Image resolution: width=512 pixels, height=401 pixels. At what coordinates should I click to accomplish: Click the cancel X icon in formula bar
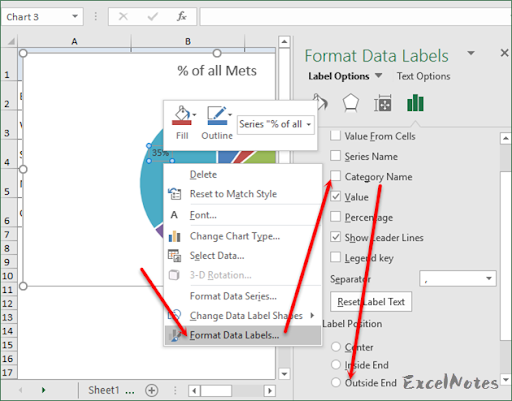point(123,16)
